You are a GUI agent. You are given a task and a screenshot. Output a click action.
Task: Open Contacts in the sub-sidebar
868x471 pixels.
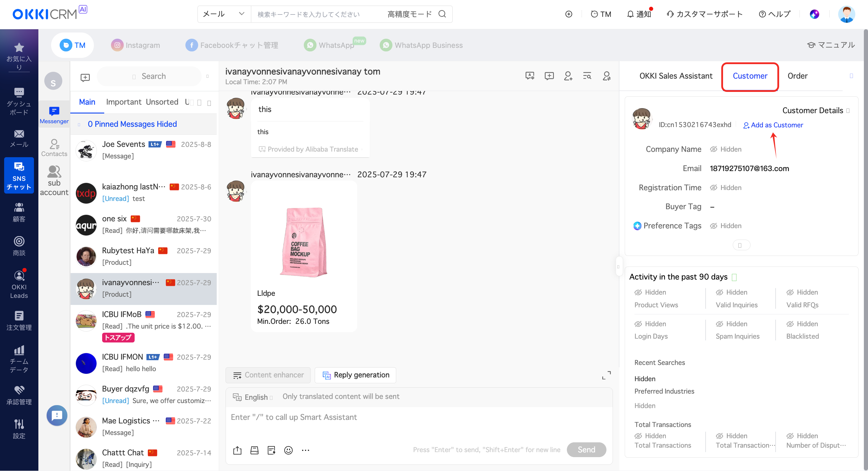[54, 148]
